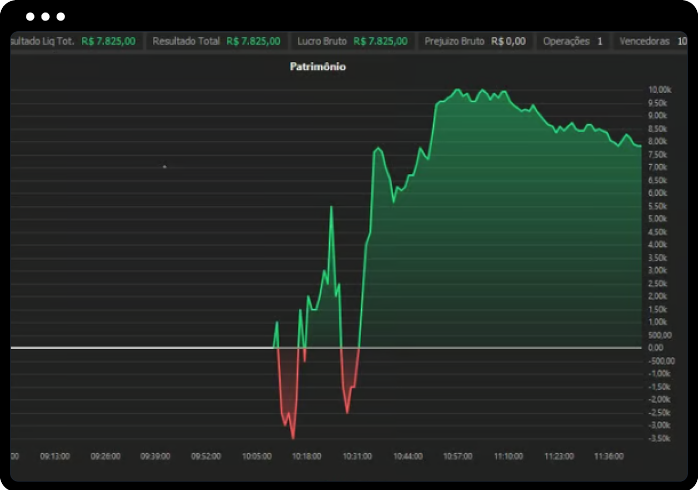Select the 0.00 value axis label
The height and width of the screenshot is (490, 698).
click(x=655, y=348)
